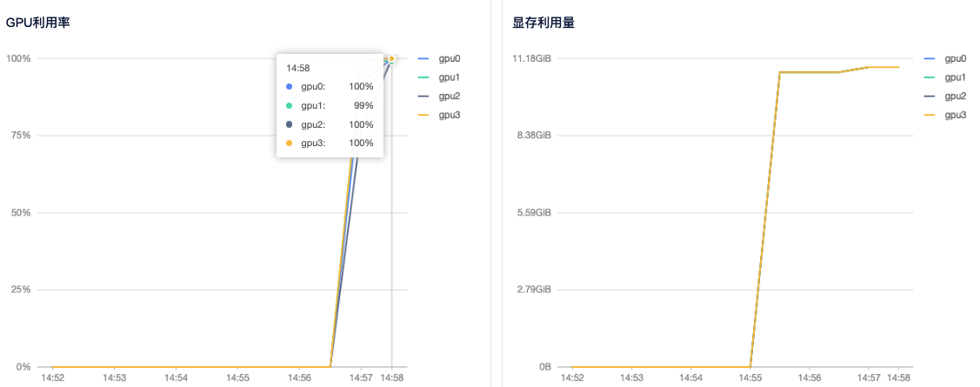The width and height of the screenshot is (980, 387).
Task: Click the blue gpu0 dot in tooltip
Action: coord(290,87)
